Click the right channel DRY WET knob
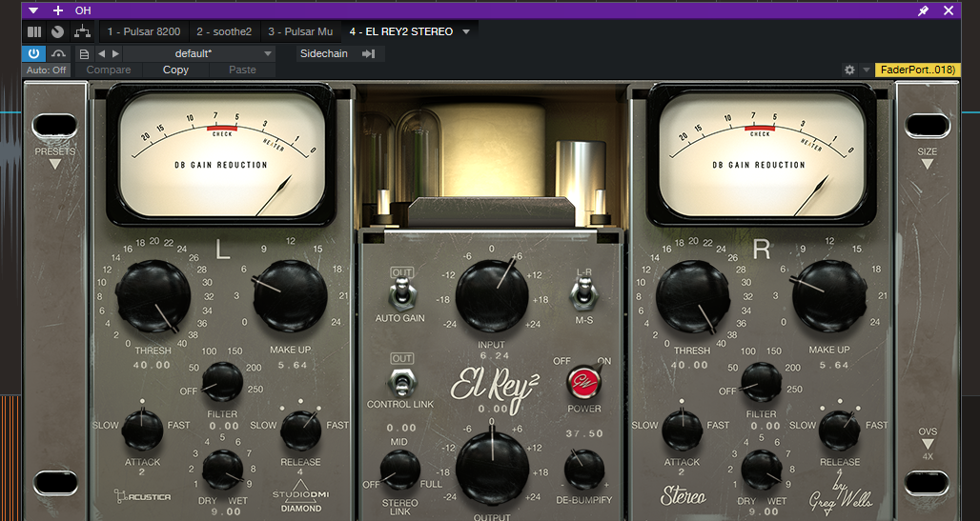This screenshot has height=521, width=980. (762, 470)
